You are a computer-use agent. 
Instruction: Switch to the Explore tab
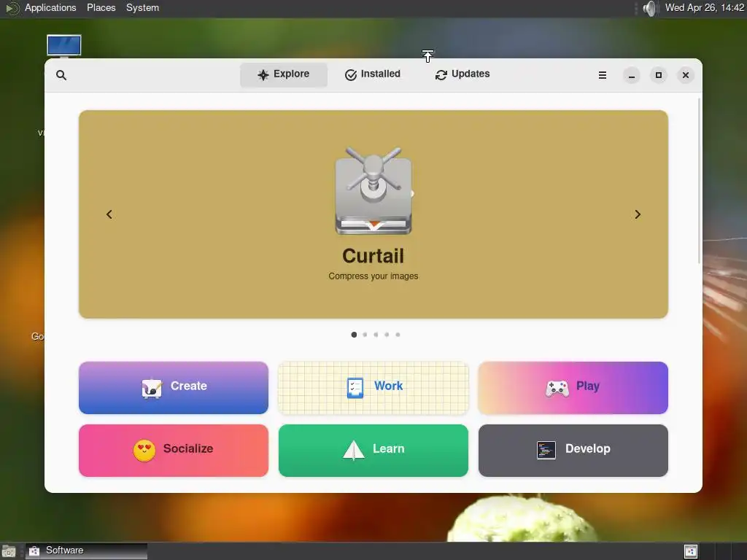tap(284, 74)
